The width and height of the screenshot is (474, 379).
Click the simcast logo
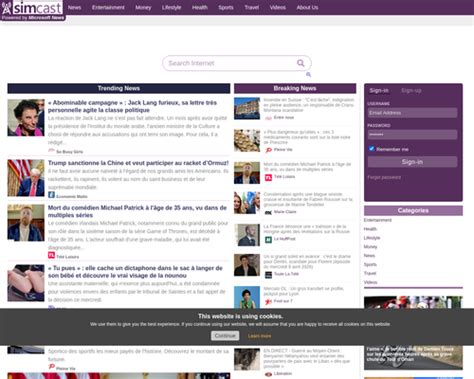point(33,10)
